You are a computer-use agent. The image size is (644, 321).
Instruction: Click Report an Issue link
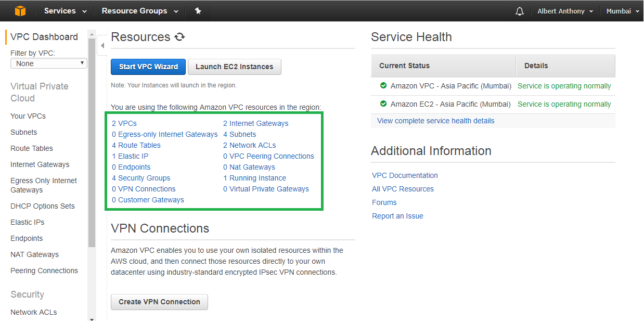point(398,216)
